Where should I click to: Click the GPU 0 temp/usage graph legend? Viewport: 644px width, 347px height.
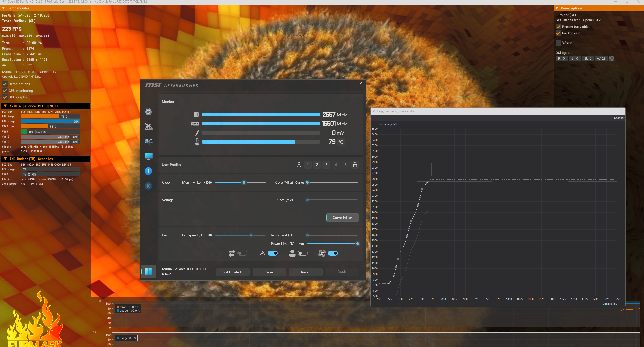tap(128, 309)
